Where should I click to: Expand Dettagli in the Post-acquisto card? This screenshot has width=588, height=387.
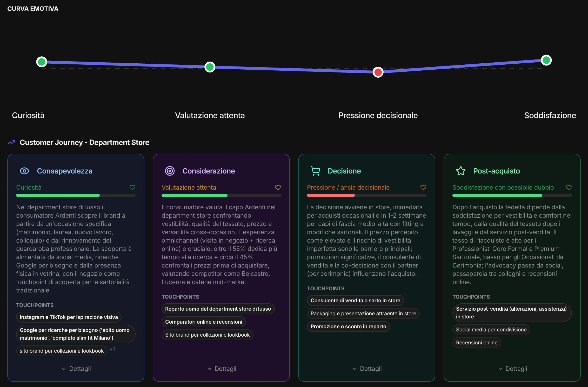click(x=512, y=369)
